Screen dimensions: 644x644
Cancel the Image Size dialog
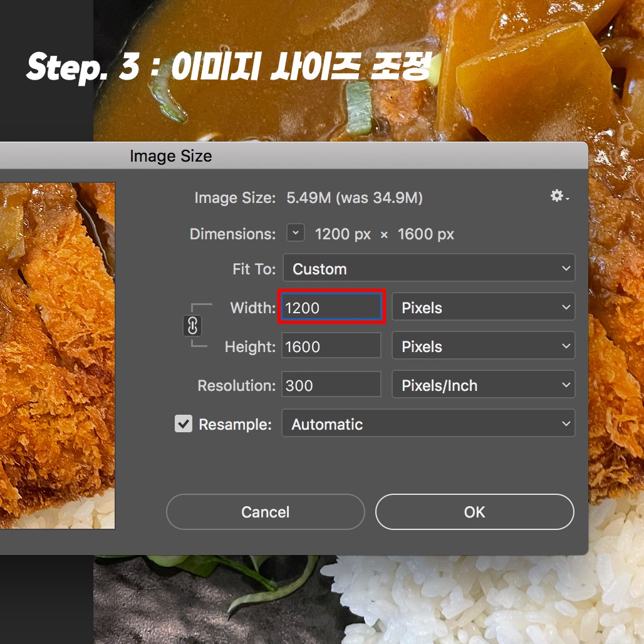pyautogui.click(x=266, y=512)
